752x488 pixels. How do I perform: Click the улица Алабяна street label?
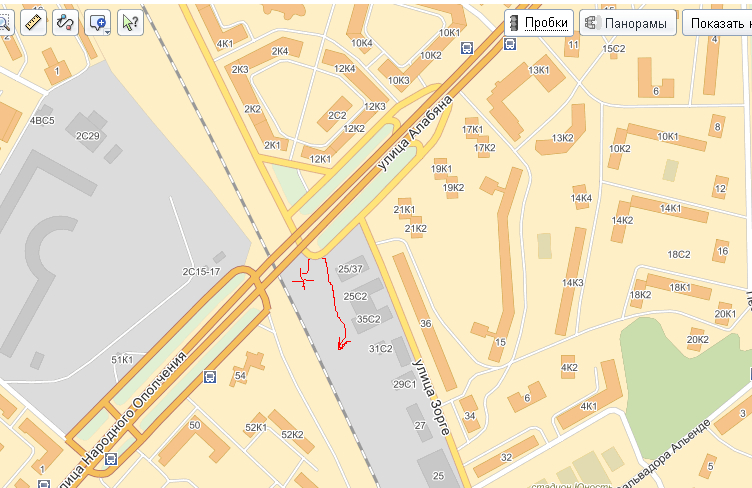point(415,133)
